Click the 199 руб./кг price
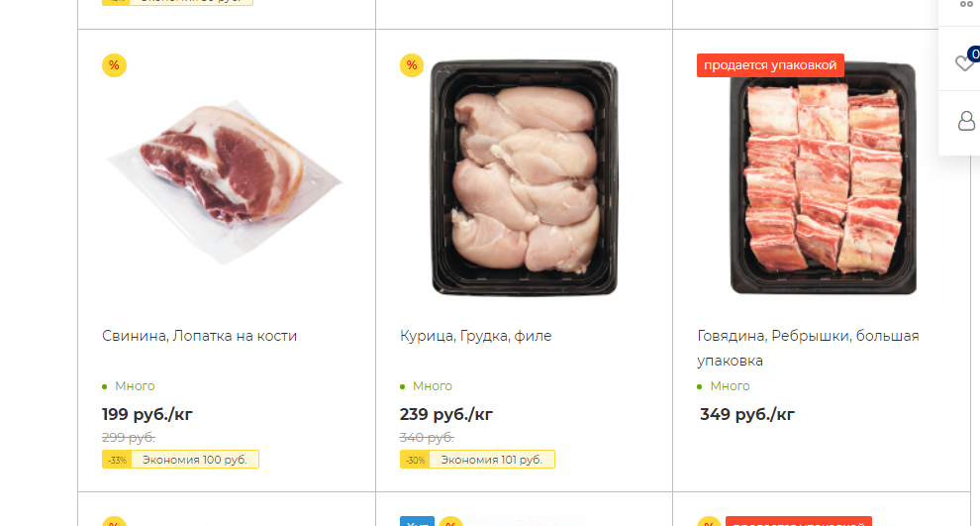Screen dimensions: 980x526 147,414
